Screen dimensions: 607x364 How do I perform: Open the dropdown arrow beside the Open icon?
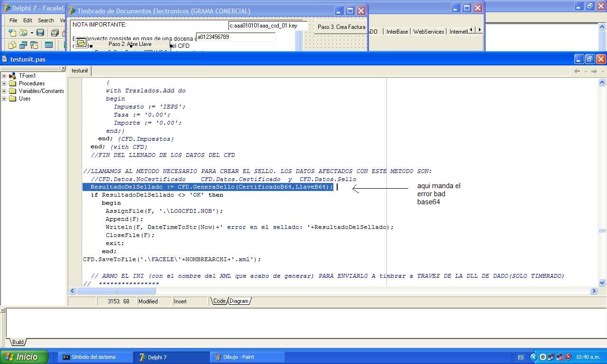point(31,33)
